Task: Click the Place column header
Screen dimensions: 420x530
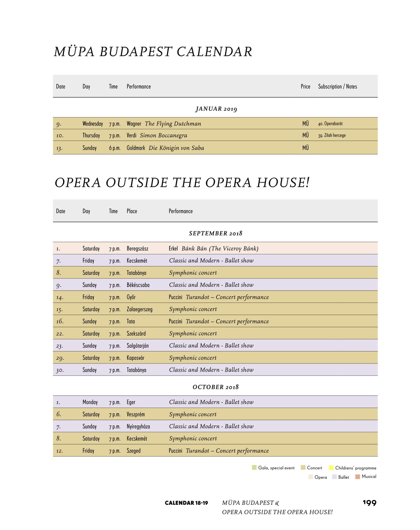Action: click(132, 211)
